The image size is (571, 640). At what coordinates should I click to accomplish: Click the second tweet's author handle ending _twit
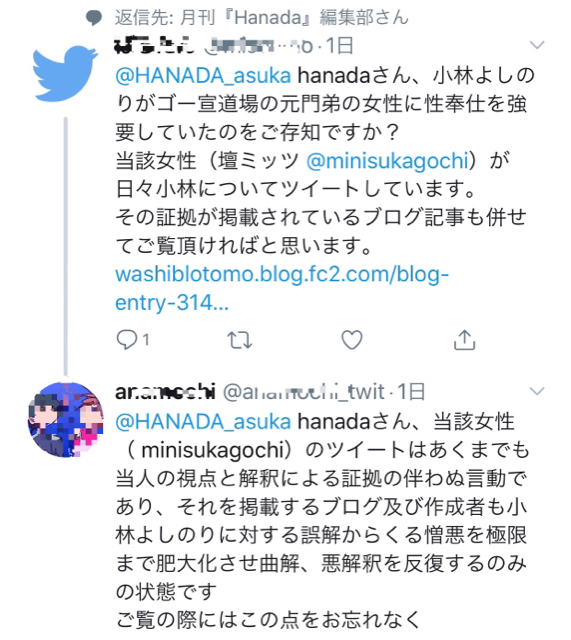304,392
